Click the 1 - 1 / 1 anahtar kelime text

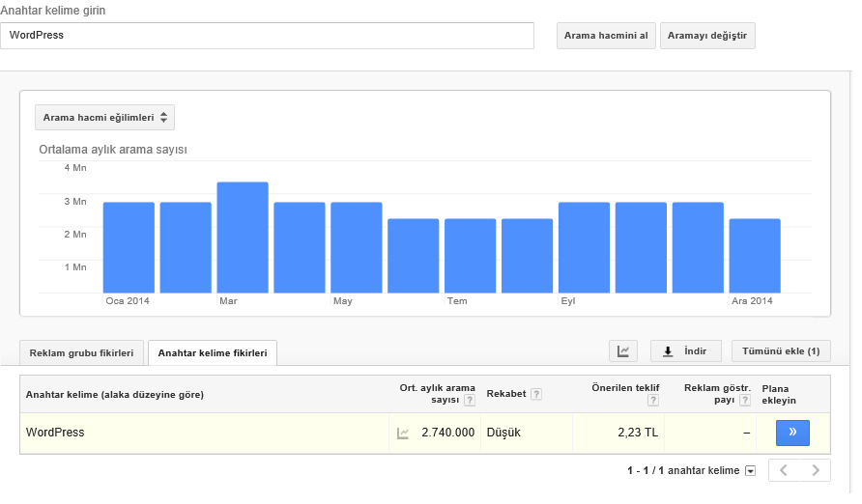point(683,470)
